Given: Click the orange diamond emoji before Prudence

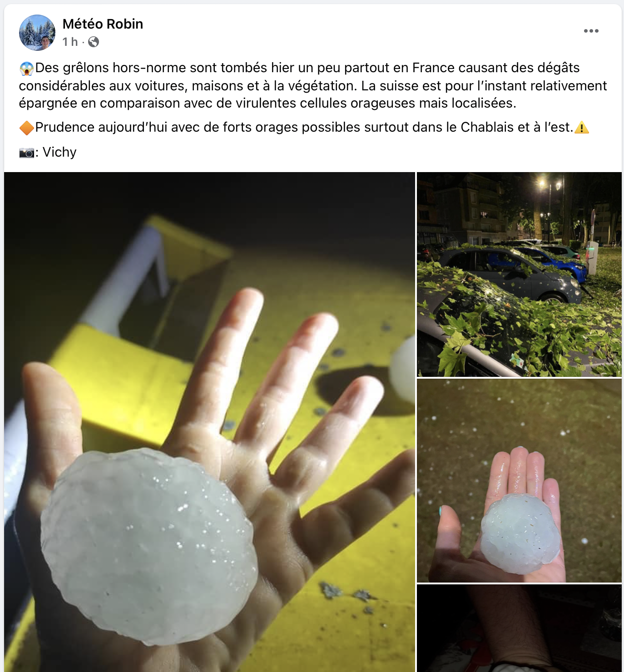Looking at the screenshot, I should click(x=27, y=128).
